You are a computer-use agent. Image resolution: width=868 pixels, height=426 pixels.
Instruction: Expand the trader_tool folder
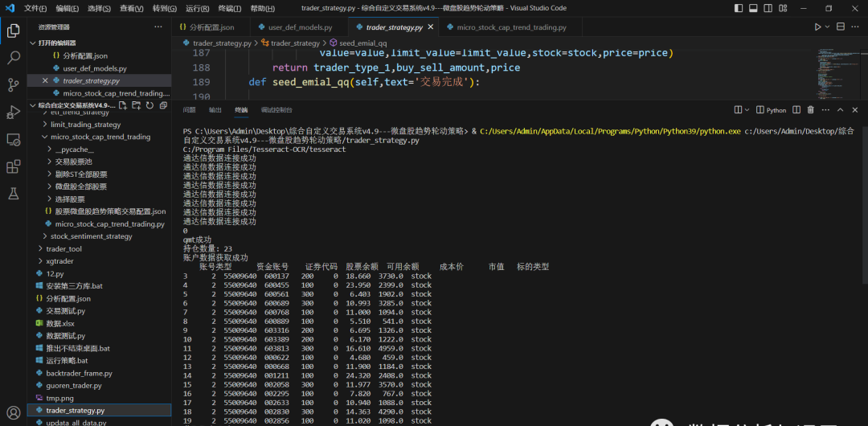pyautogui.click(x=41, y=248)
